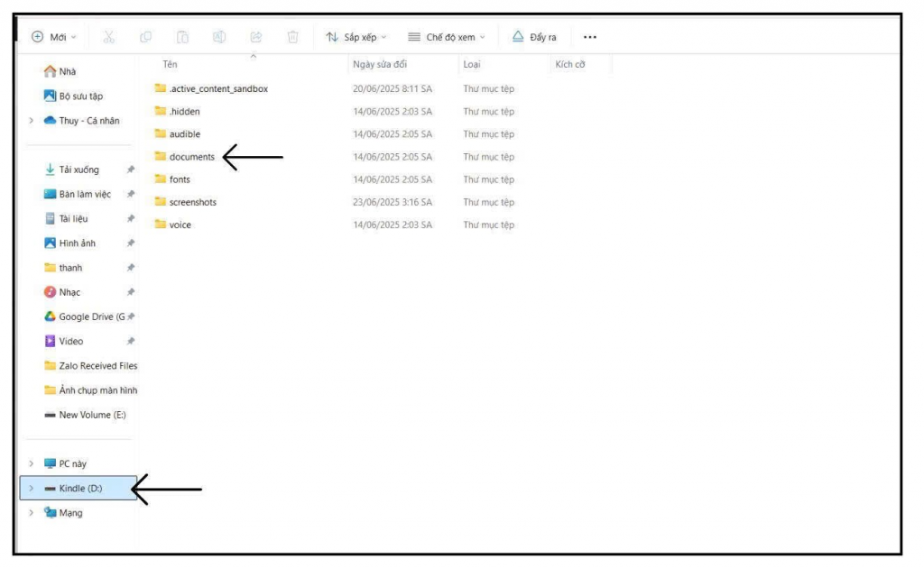Click the pin icon next to Nhạc

point(131,292)
